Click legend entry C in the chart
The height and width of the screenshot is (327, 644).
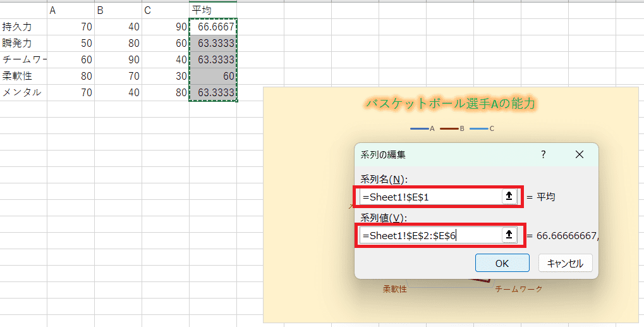[482, 128]
